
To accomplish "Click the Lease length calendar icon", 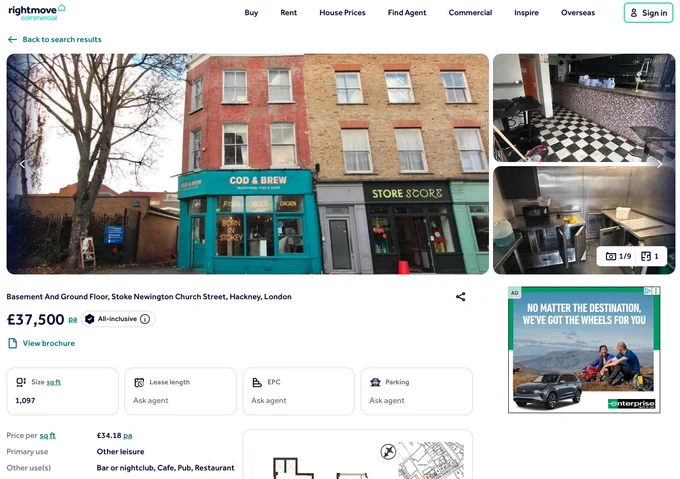I will pyautogui.click(x=139, y=382).
